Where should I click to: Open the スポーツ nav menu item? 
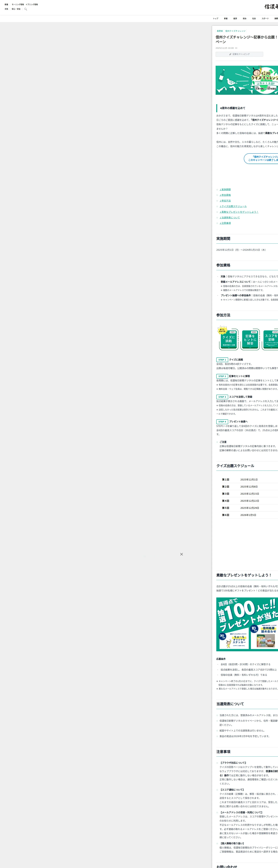pos(265,19)
